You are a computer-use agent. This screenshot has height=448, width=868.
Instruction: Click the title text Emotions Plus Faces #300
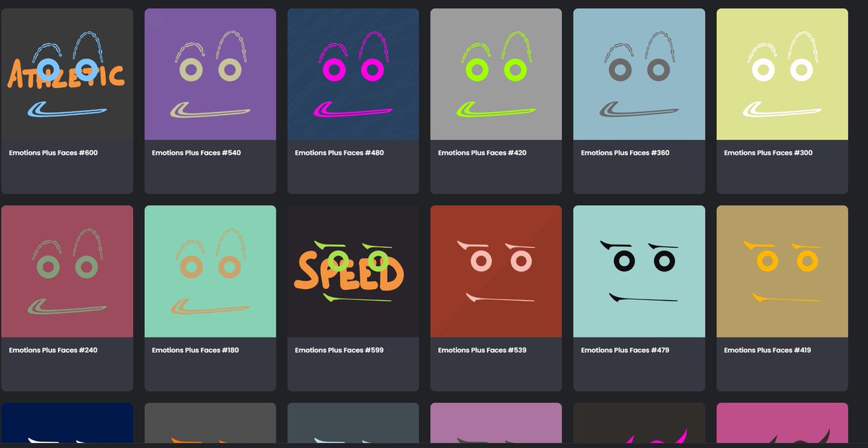(768, 153)
